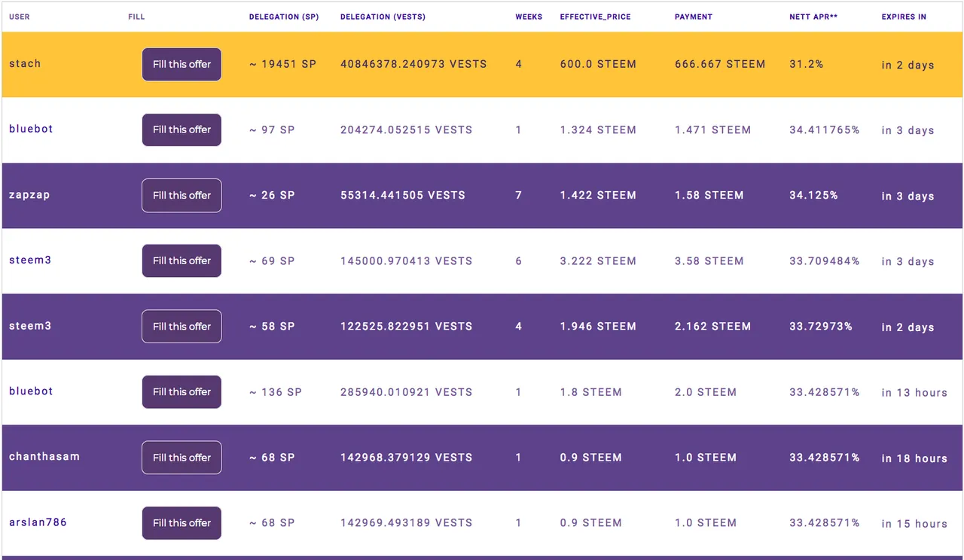
Task: Fill the bluebot 136 SP offer
Action: pos(182,392)
